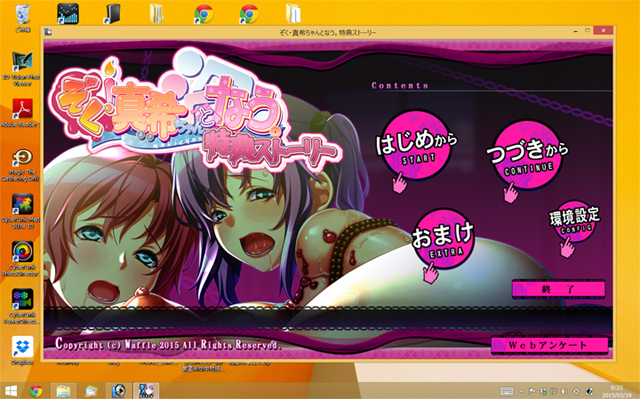
Task: Open the touch keyboard from the tray
Action: 507,391
